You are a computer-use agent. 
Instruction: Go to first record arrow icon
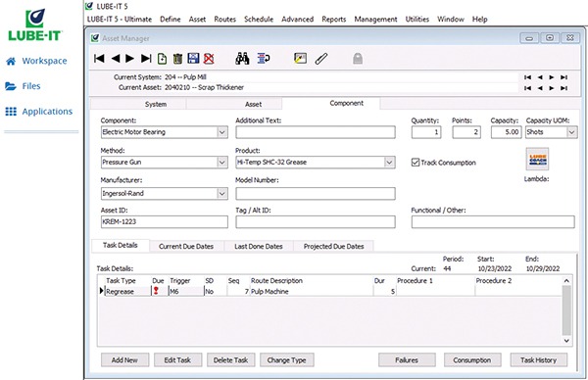click(99, 59)
